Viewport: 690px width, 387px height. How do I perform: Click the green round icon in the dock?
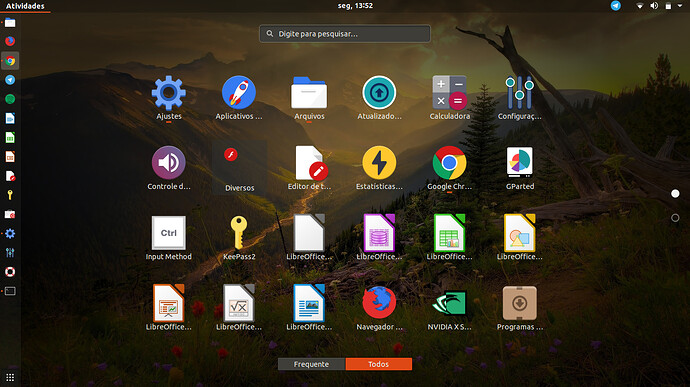point(10,99)
